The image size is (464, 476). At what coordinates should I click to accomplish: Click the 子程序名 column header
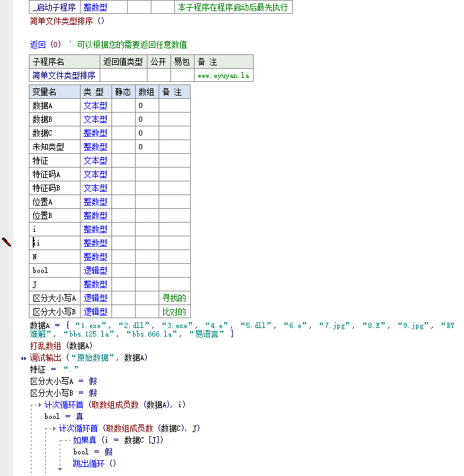(64, 62)
